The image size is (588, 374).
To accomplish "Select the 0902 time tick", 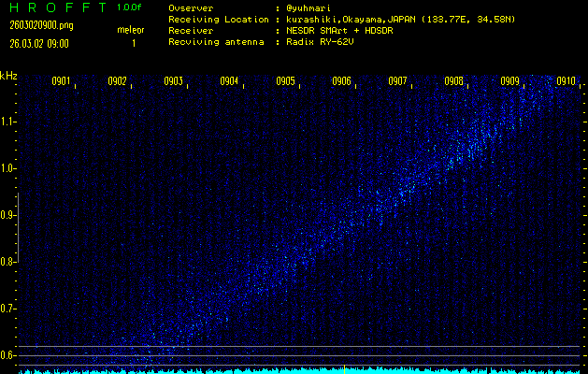I will tap(117, 81).
